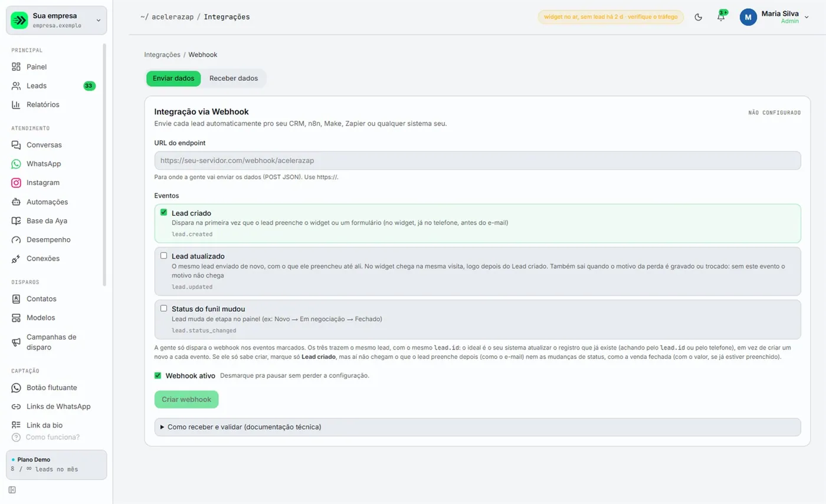Click the Instagram logo icon
Viewport: 826px width, 504px height.
click(17, 183)
